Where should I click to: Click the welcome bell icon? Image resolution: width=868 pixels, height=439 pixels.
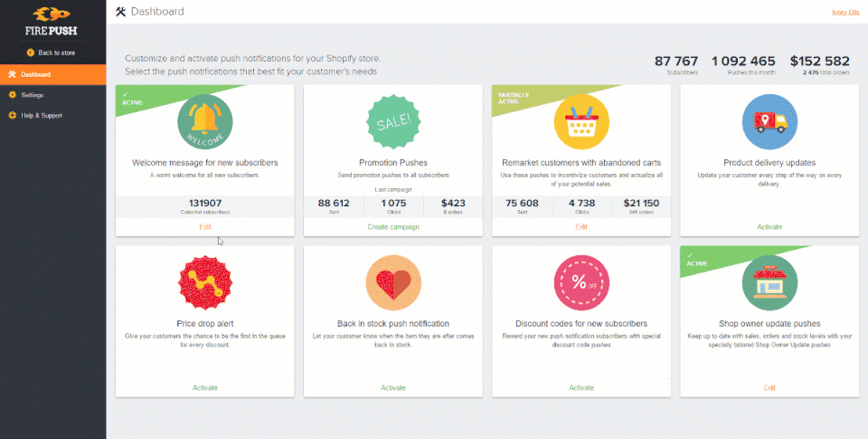click(x=204, y=122)
